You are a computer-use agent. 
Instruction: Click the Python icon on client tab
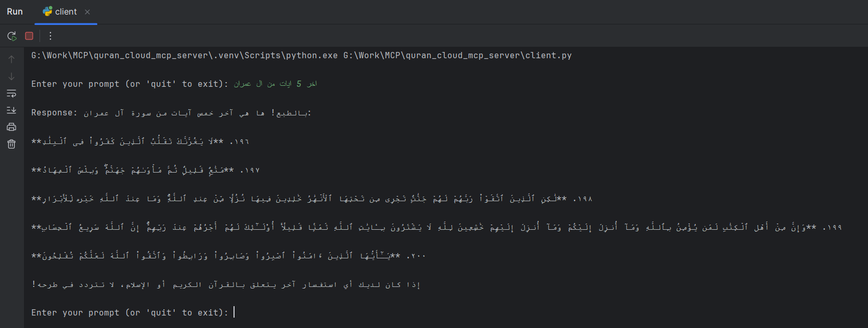pyautogui.click(x=47, y=11)
